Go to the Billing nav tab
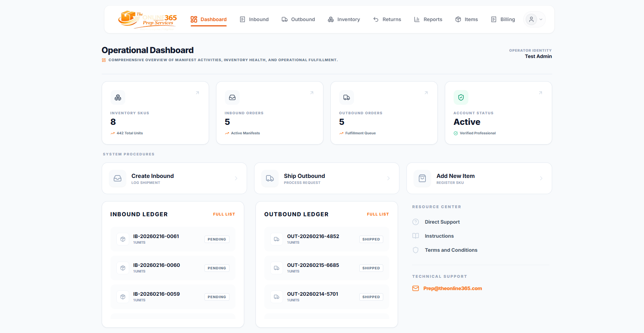644x333 pixels. click(x=503, y=19)
